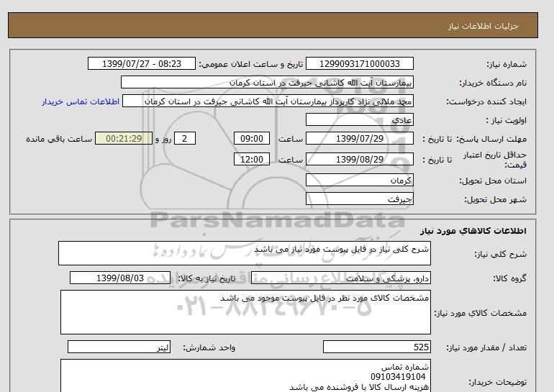The width and height of the screenshot is (554, 392).
Task: Click the buyer organization name field
Action: [x=267, y=82]
